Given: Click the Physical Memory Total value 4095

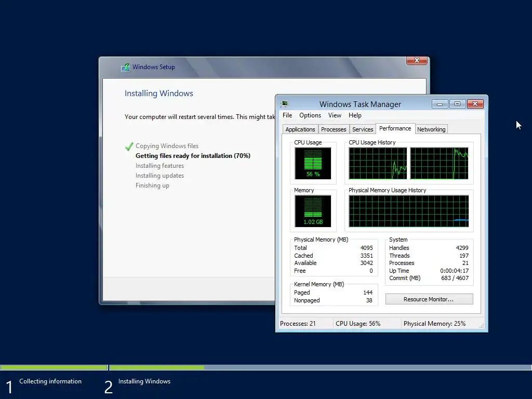Looking at the screenshot, I should (366, 248).
